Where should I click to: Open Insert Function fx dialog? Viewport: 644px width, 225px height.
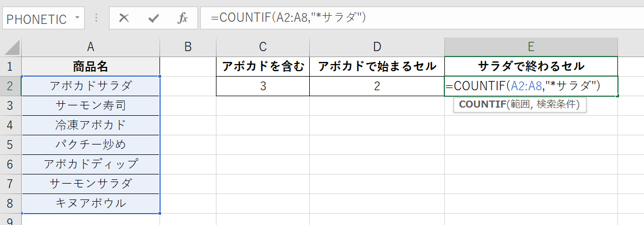(x=183, y=18)
